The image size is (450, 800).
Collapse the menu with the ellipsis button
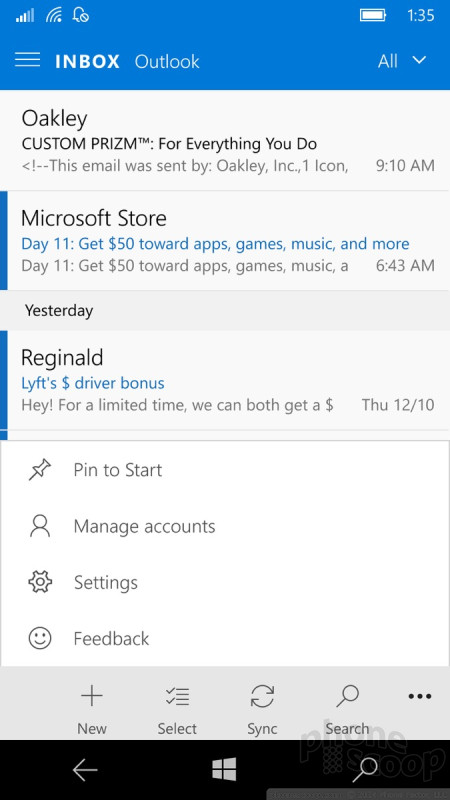420,696
